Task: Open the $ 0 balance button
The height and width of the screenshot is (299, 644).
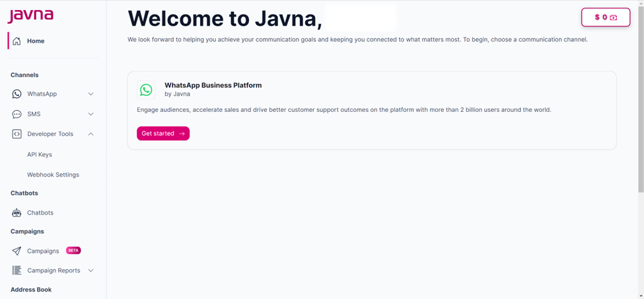Action: point(606,17)
